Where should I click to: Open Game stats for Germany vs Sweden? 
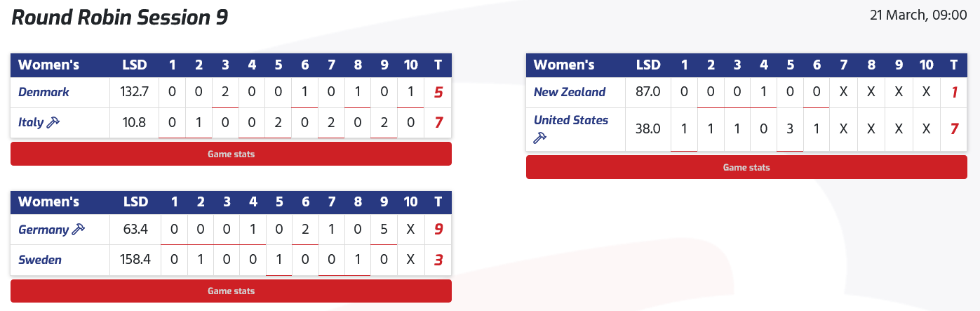[x=231, y=291]
